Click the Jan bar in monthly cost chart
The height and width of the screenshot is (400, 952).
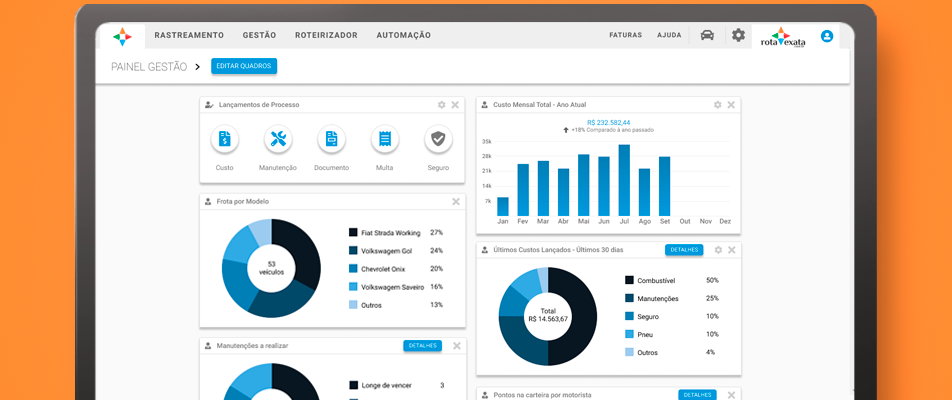(503, 206)
